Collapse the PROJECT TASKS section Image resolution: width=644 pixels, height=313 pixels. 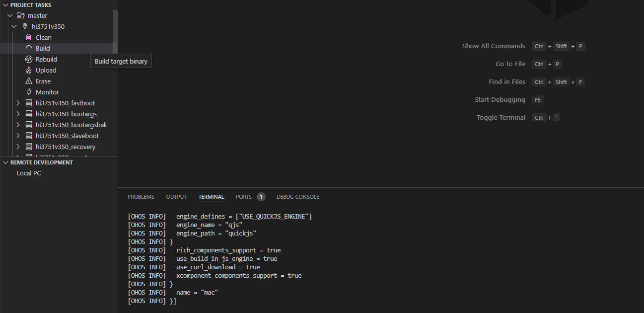[5, 5]
